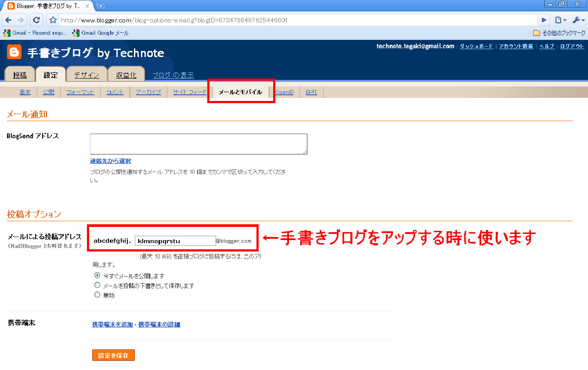Screen dimensions: 588x370
Task: Click the orange Blogger logo icon
Action: 14,52
